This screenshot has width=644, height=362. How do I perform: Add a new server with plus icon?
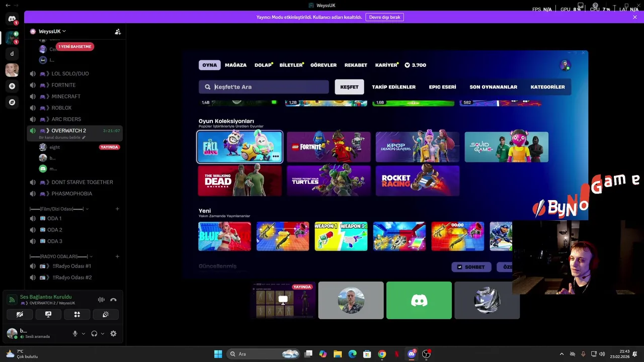tap(12, 86)
